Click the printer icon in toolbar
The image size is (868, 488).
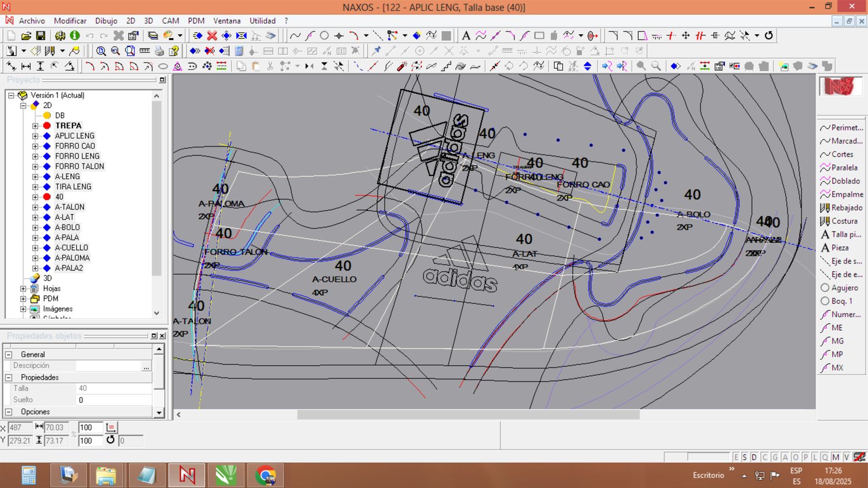tap(159, 51)
